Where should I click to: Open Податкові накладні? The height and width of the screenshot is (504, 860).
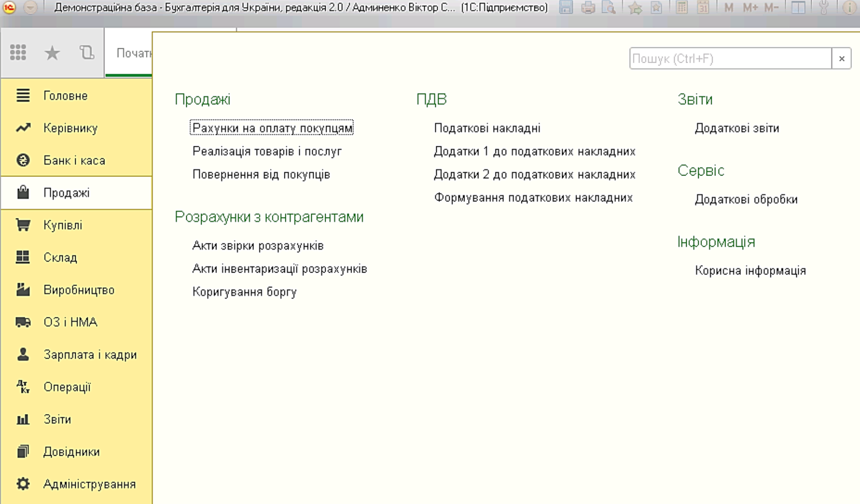coord(487,128)
